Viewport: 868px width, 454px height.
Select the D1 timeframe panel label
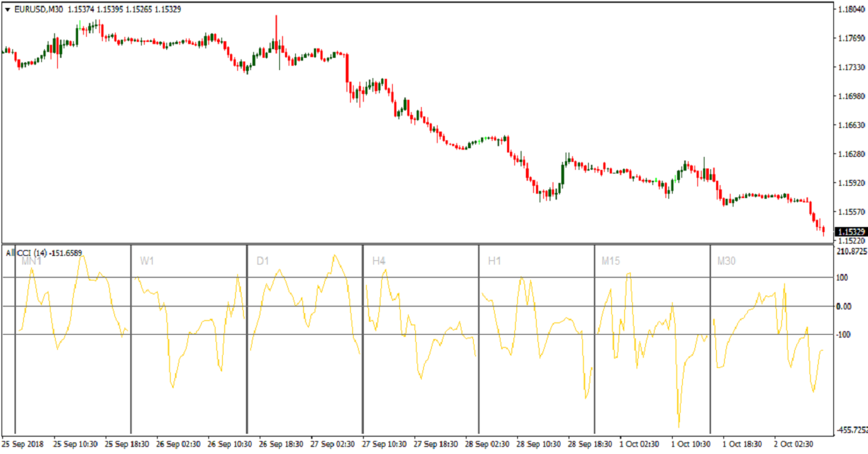263,261
